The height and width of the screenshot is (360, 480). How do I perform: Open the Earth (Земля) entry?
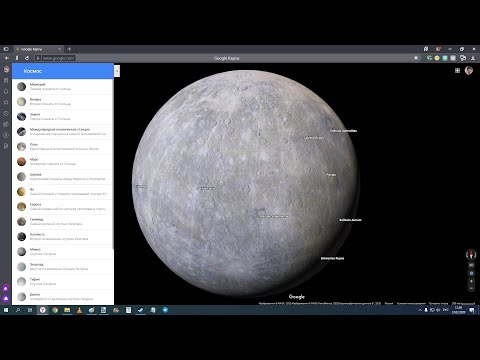click(63, 117)
